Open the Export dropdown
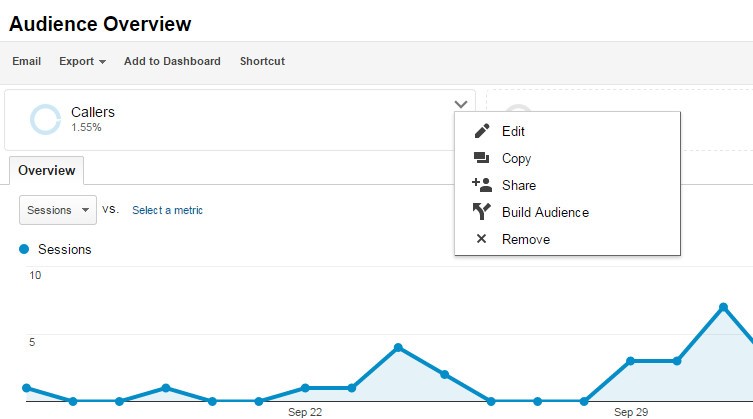The height and width of the screenshot is (419, 753). [82, 62]
